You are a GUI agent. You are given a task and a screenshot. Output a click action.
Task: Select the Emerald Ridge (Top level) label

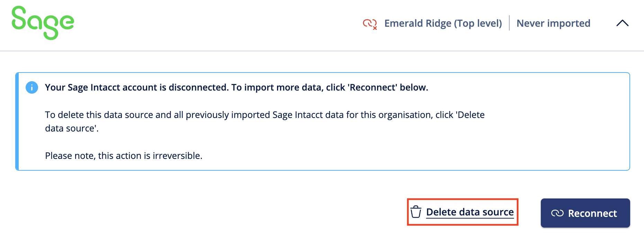[x=443, y=23]
